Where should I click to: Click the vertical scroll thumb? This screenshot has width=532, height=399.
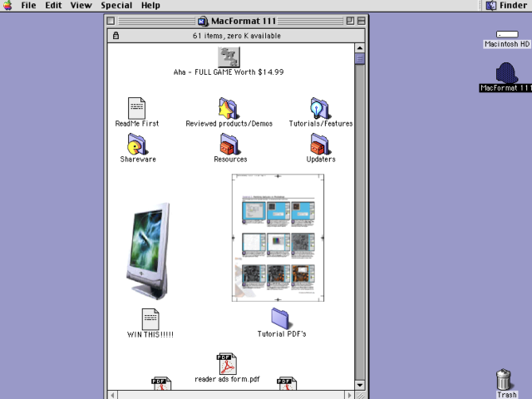(x=360, y=59)
